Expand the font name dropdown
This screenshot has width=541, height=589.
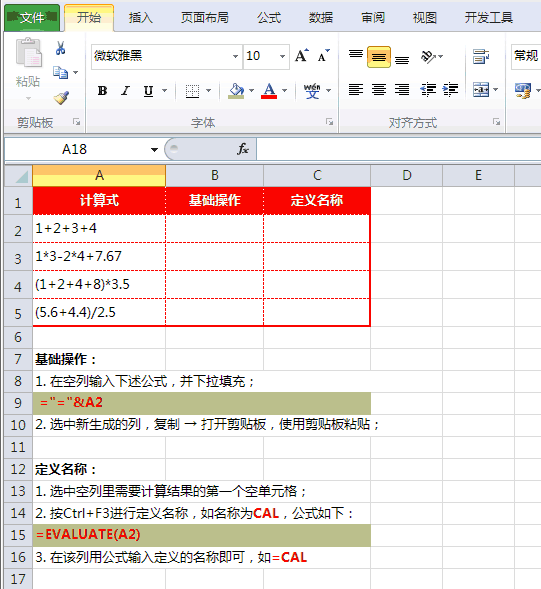pos(235,56)
